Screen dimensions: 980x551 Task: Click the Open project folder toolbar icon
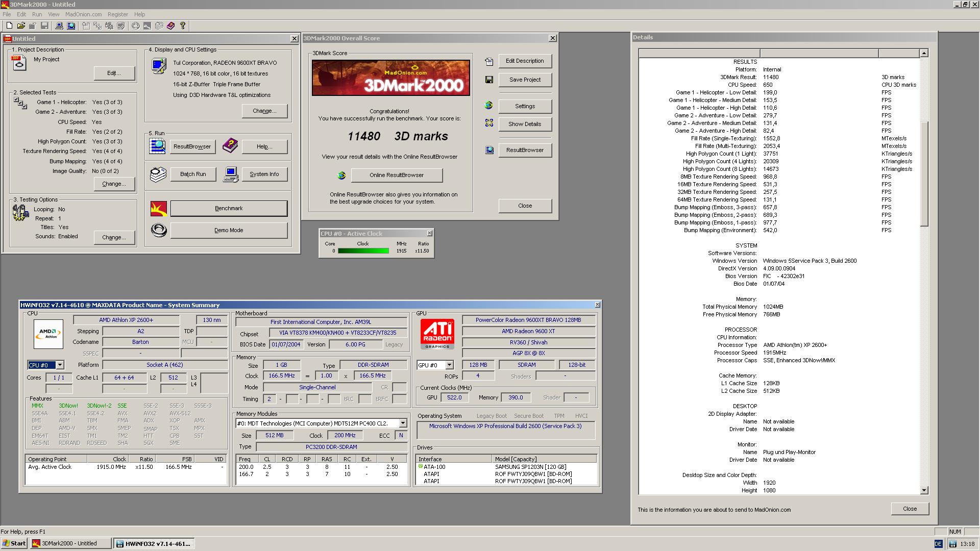(x=21, y=26)
